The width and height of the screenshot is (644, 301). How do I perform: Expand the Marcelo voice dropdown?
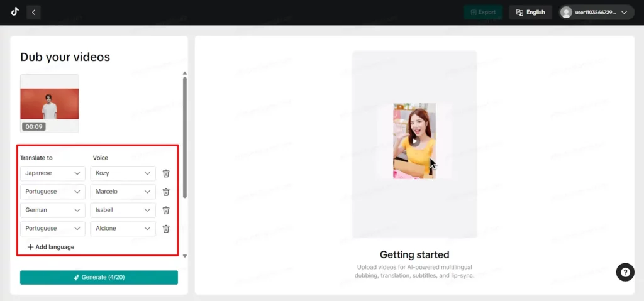coord(123,192)
